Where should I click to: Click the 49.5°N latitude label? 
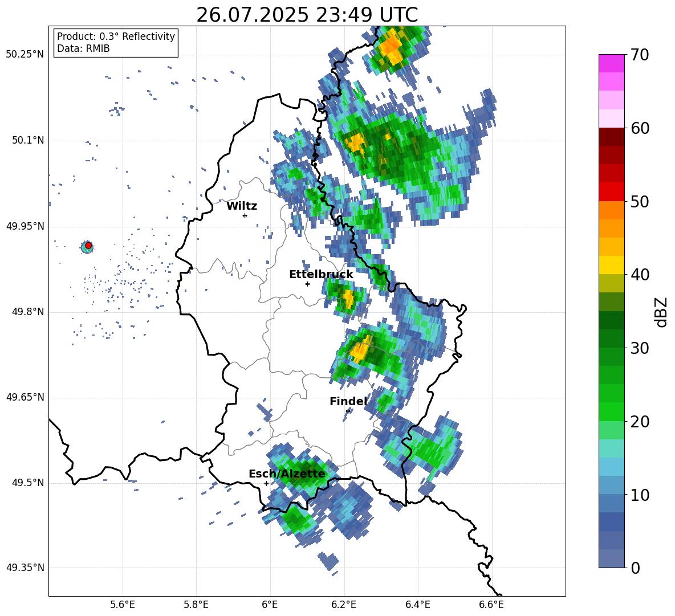(29, 483)
